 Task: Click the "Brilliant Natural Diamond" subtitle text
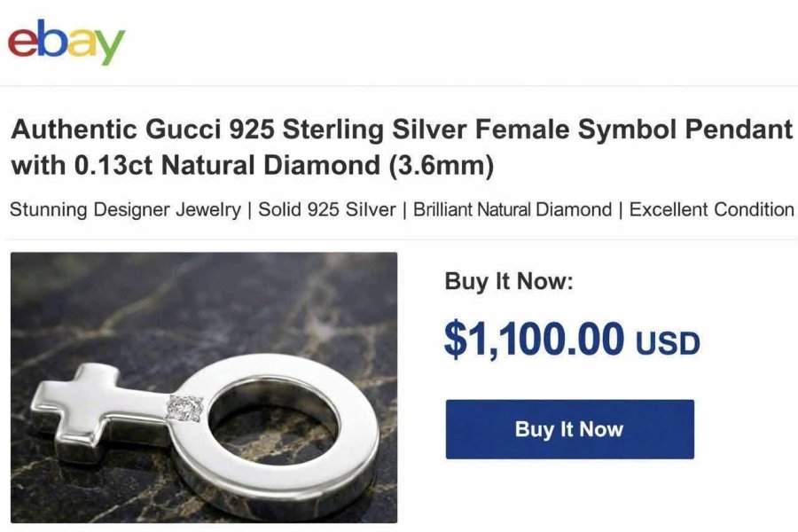pyautogui.click(x=512, y=209)
